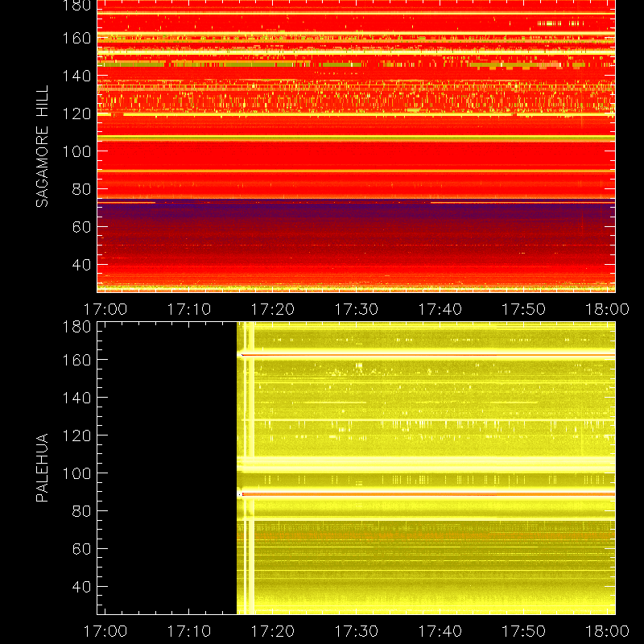Click the black data gap in Palehua spectrogram
The height and width of the screenshot is (644, 644).
[167, 468]
